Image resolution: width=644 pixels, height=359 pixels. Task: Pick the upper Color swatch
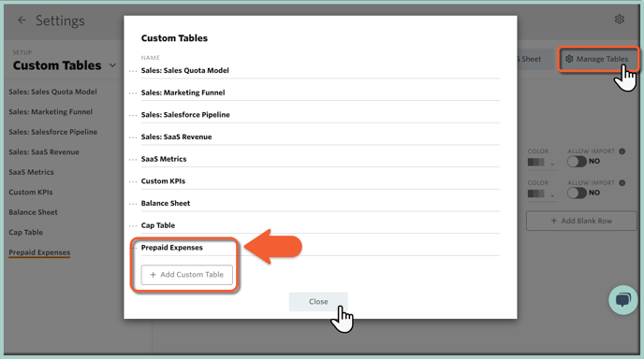tap(536, 162)
